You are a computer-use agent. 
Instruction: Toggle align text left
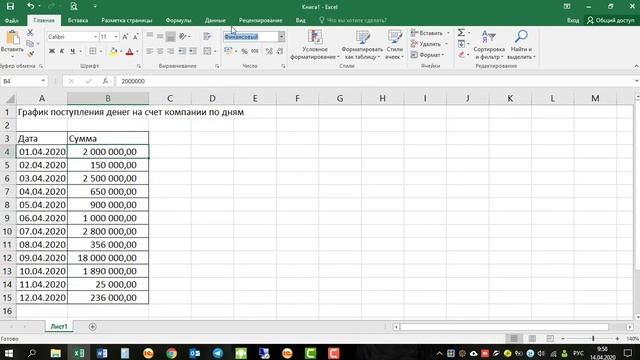(150, 51)
